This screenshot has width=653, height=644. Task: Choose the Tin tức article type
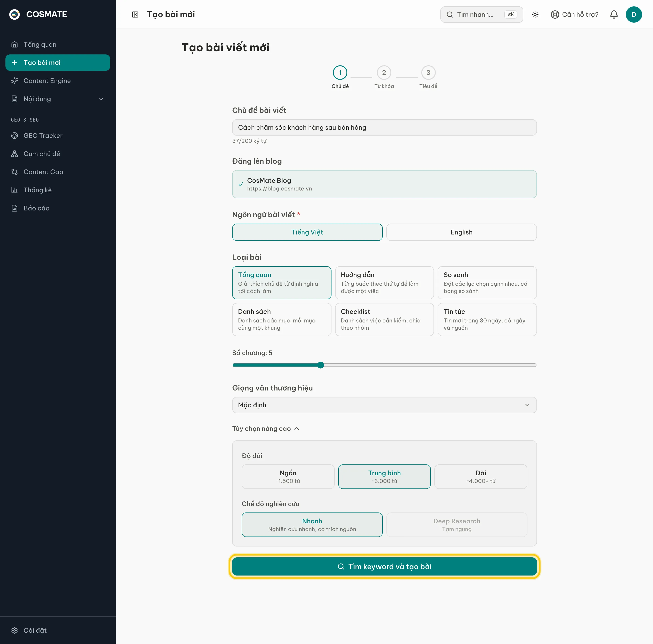tap(487, 319)
